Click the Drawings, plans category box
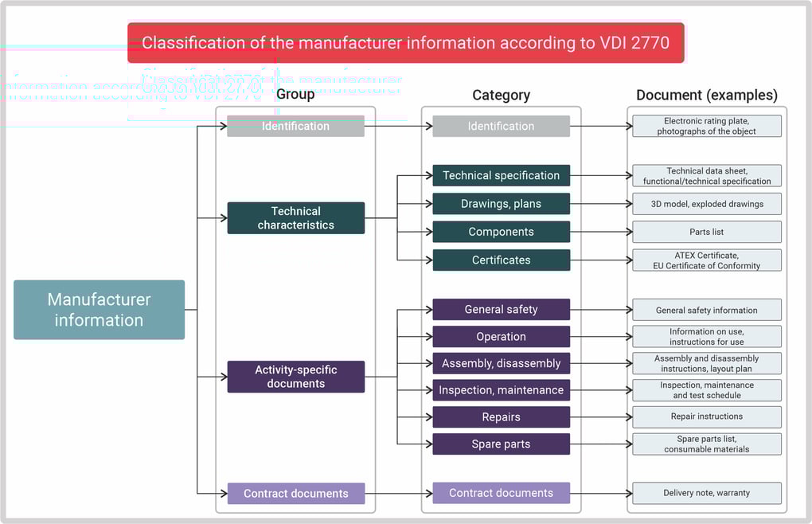Image resolution: width=812 pixels, height=524 pixels. pyautogui.click(x=502, y=204)
